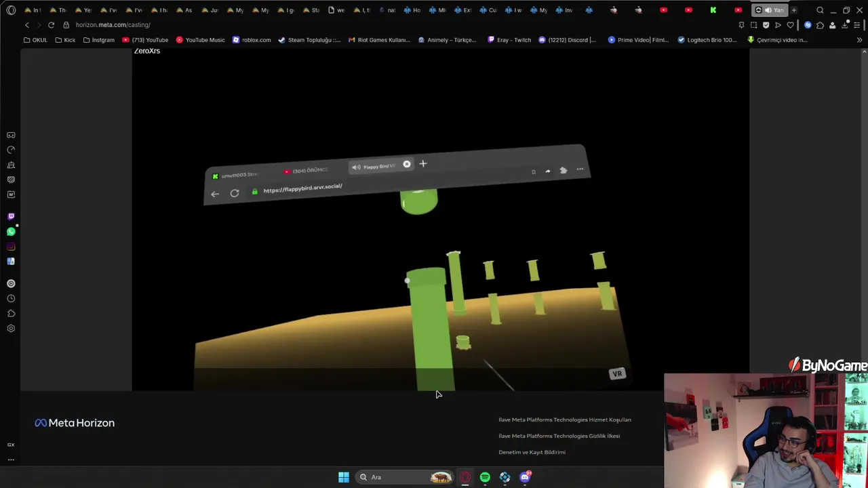Open the Çevrimiçi video in... bookmark
The width and height of the screenshot is (868, 488).
click(x=777, y=40)
